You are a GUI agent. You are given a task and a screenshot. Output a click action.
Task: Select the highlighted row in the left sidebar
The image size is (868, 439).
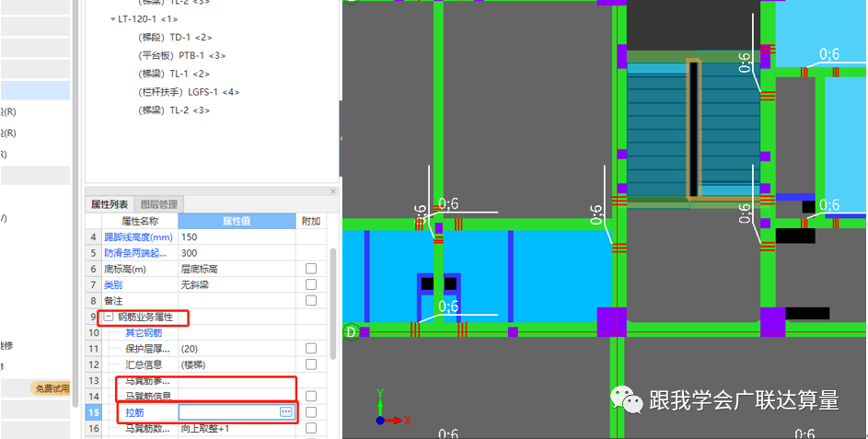point(35,90)
